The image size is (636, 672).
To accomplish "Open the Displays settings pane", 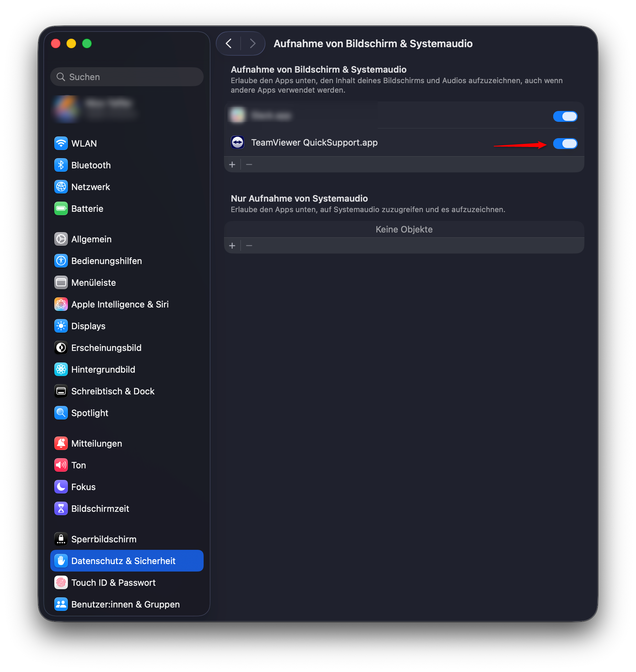I will click(x=88, y=326).
